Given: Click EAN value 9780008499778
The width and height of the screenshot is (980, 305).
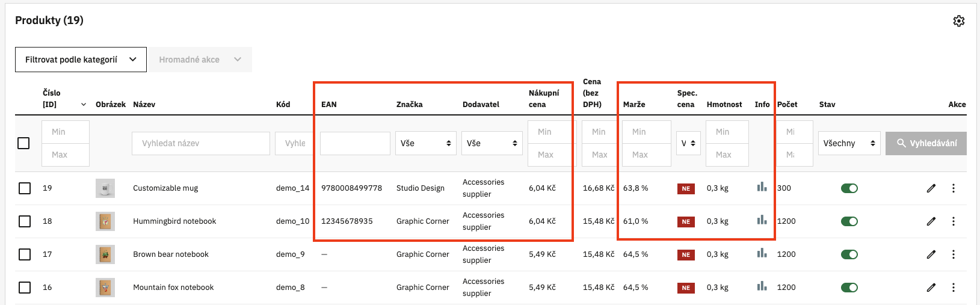Looking at the screenshot, I should pyautogui.click(x=351, y=188).
